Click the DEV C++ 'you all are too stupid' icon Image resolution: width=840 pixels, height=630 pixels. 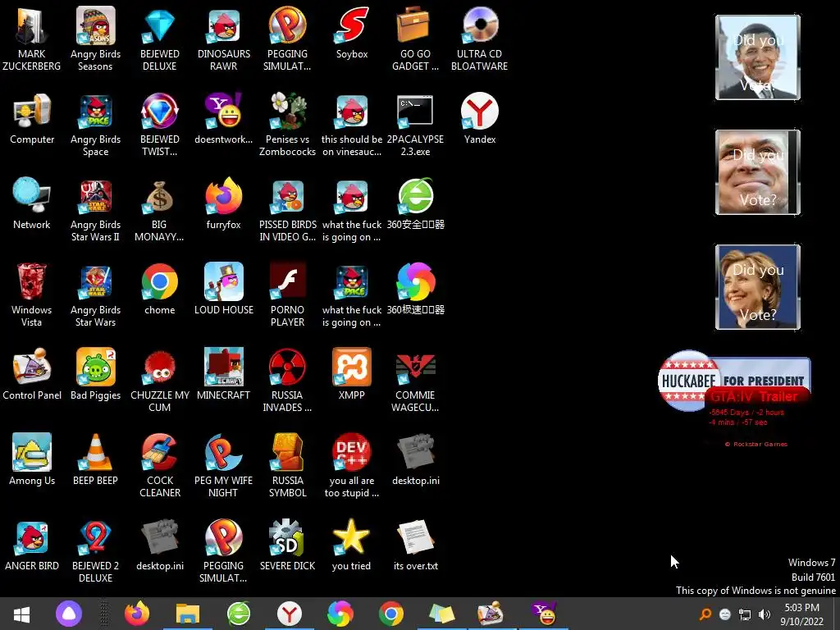pyautogui.click(x=351, y=465)
